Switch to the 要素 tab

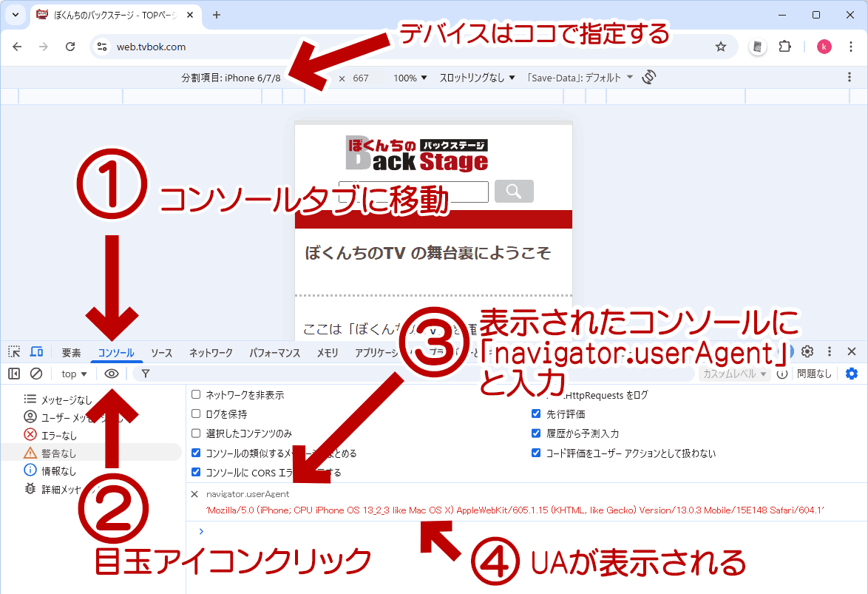[71, 353]
